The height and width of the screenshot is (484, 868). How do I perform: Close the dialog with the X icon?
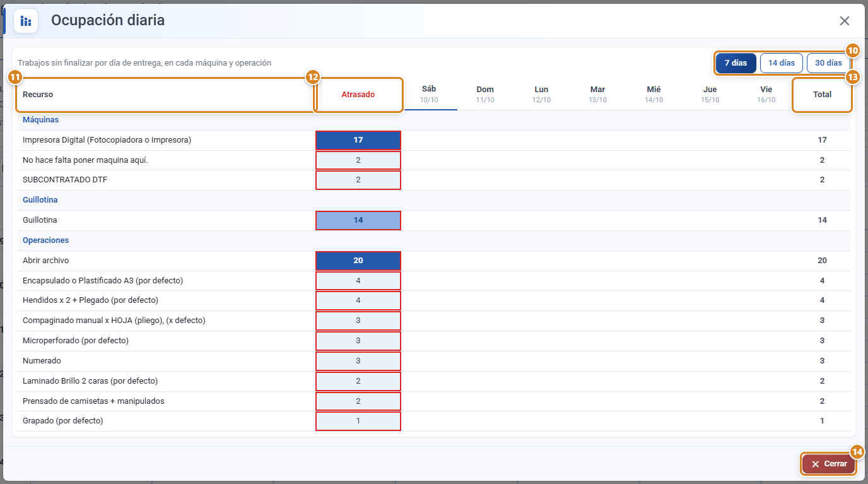(845, 21)
